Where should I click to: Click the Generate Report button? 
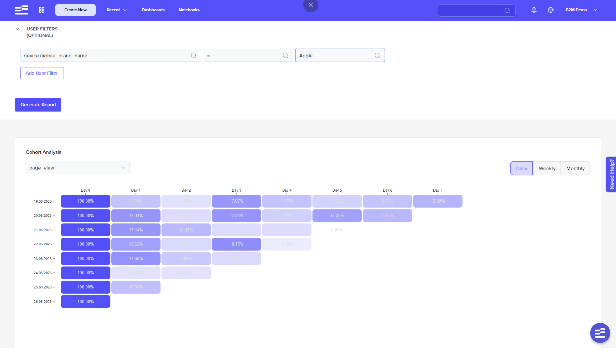point(38,105)
